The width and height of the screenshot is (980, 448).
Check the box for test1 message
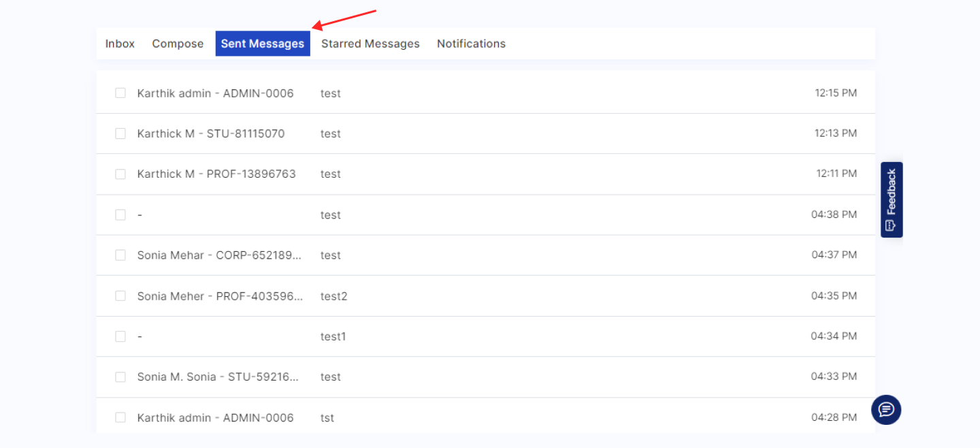120,336
